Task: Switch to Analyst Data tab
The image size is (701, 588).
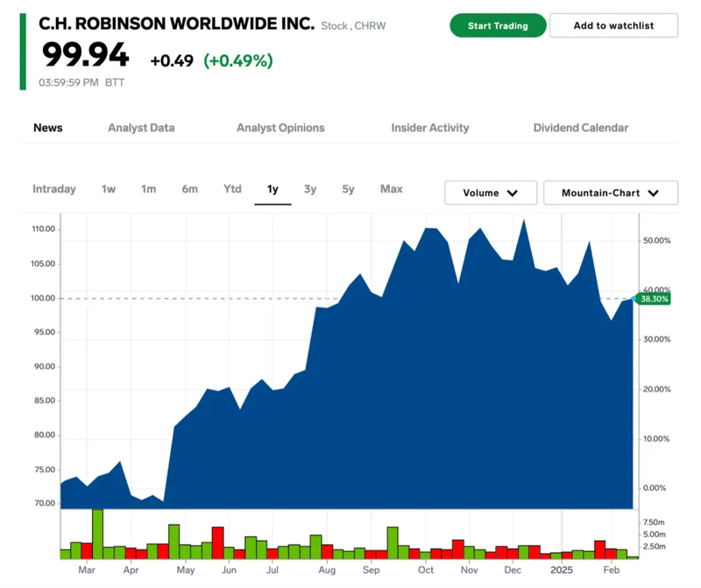Action: (141, 128)
